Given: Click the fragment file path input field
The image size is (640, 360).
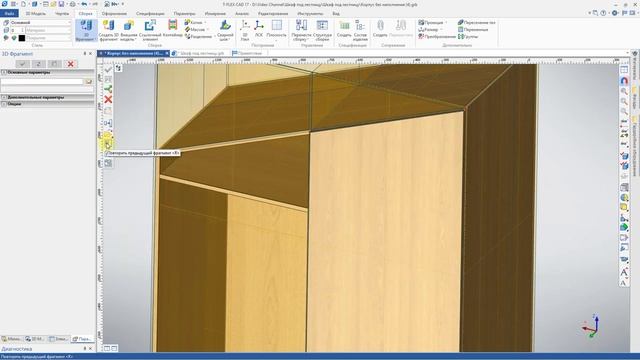Looking at the screenshot, I should (x=42, y=82).
